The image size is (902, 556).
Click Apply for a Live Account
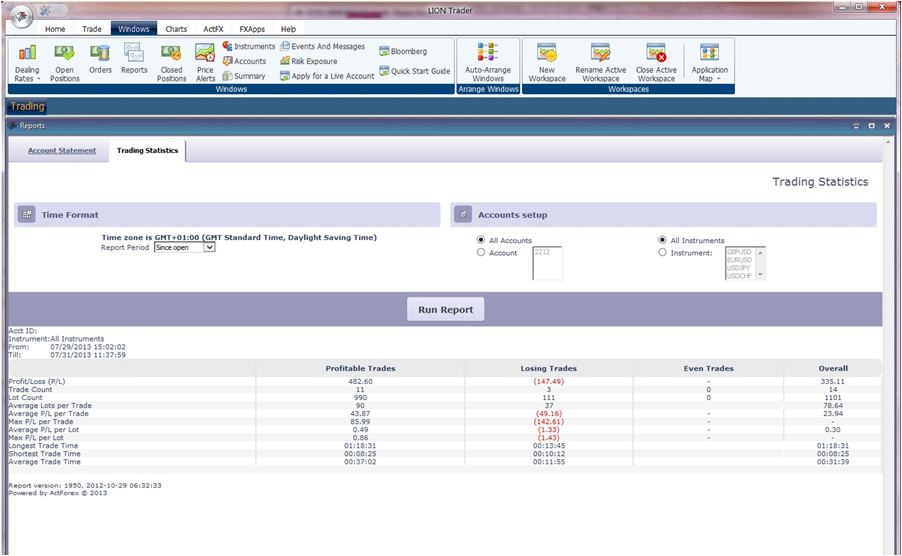pyautogui.click(x=327, y=76)
